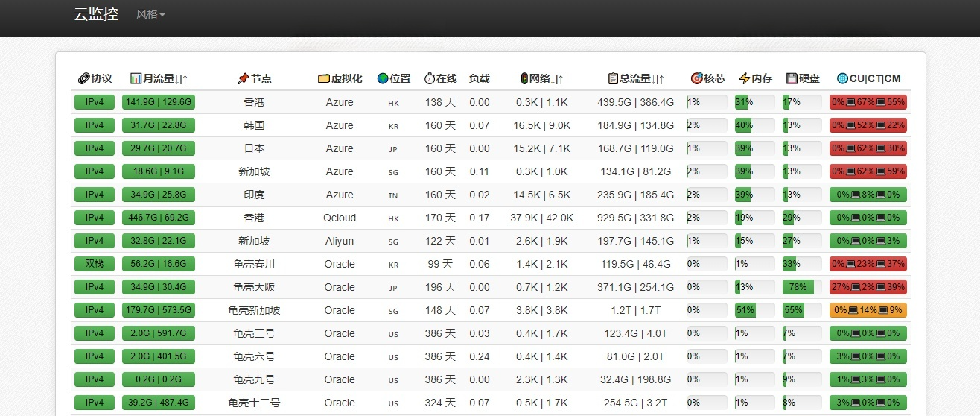This screenshot has width=980, height=416.
Task: Expand the 龟壳春川 server row
Action: 254,264
